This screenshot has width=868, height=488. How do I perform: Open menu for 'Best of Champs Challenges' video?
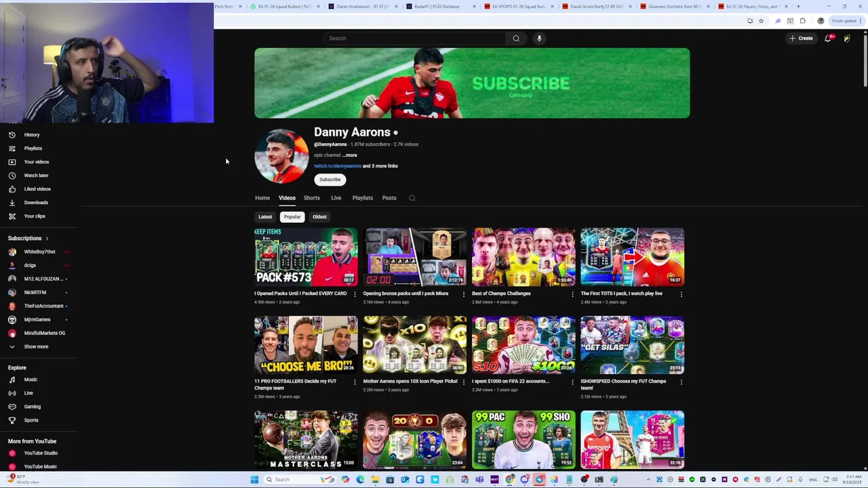coord(572,294)
